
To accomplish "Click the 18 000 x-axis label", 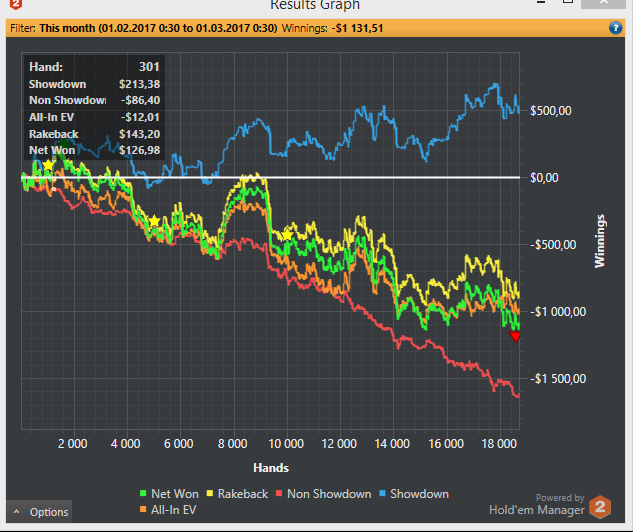I will tap(499, 444).
